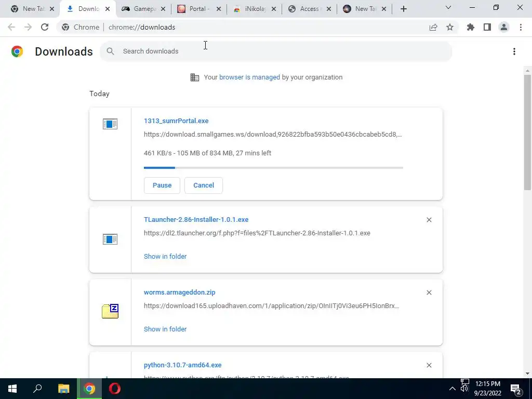This screenshot has height=399, width=532.
Task: Reload the downloads page
Action: pos(45,27)
